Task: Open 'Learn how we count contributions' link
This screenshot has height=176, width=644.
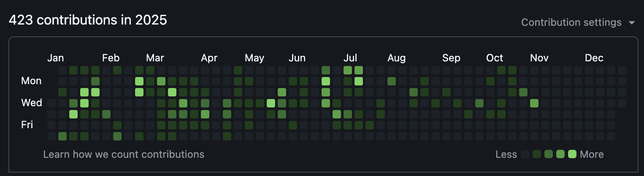Action: (124, 154)
